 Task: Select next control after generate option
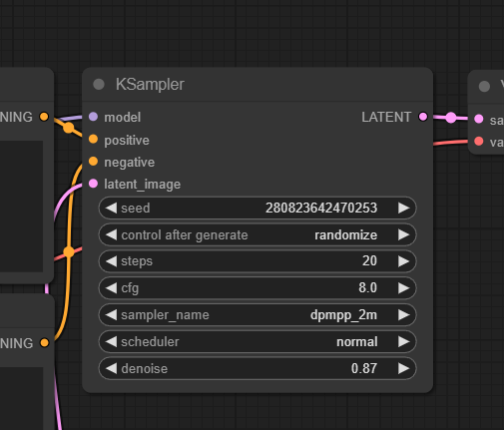pos(403,234)
